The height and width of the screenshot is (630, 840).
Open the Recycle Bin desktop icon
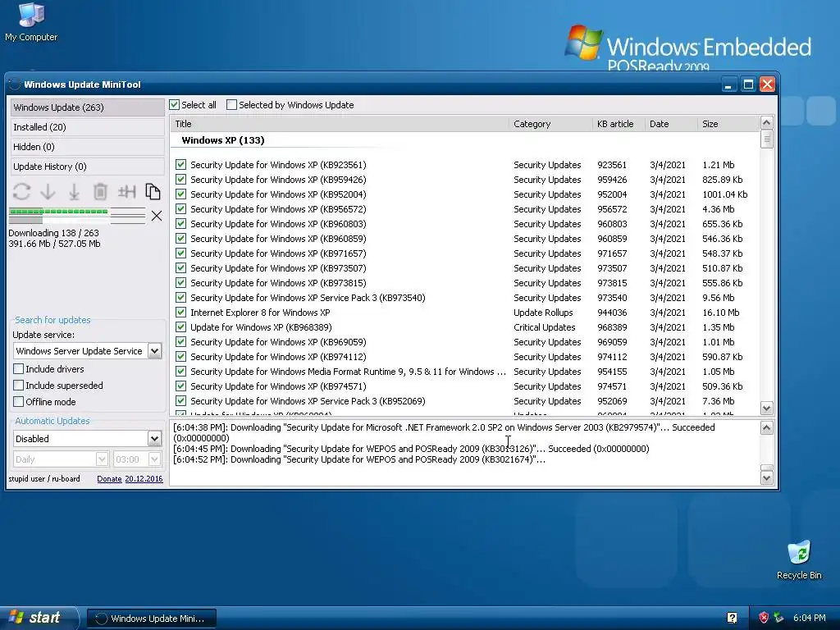pos(799,560)
